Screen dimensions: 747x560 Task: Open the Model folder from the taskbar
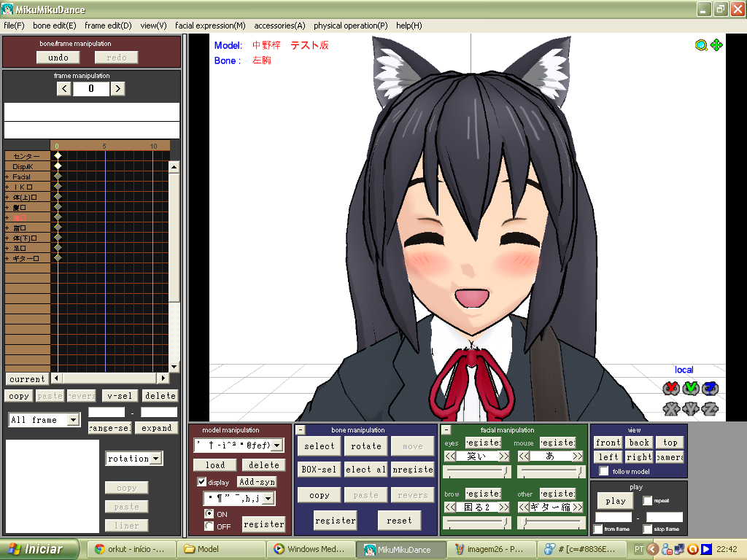click(222, 549)
